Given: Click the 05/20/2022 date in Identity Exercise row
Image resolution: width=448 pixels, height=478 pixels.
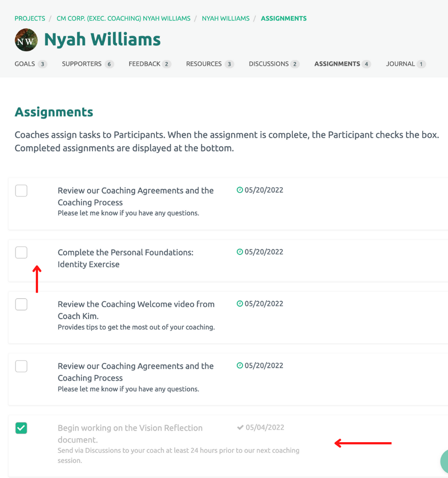Looking at the screenshot, I should (264, 252).
